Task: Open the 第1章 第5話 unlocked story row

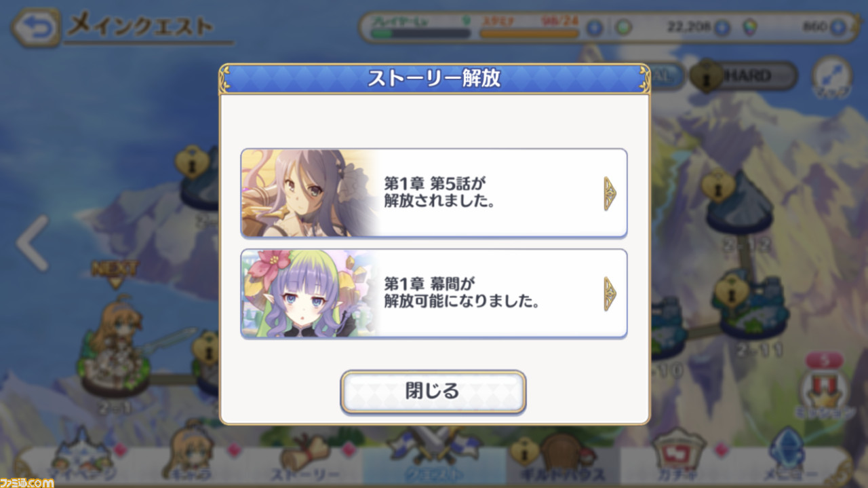Action: click(434, 193)
